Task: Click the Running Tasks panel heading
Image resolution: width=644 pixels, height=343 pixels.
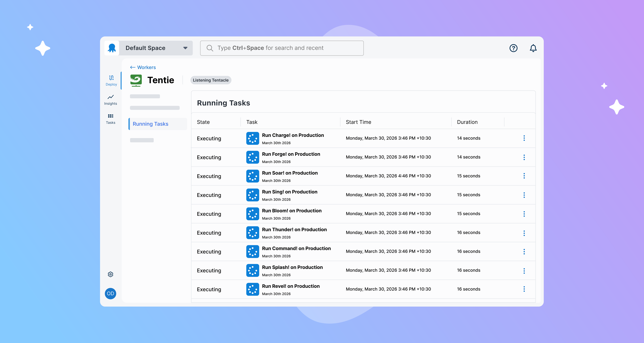Action: pyautogui.click(x=223, y=103)
